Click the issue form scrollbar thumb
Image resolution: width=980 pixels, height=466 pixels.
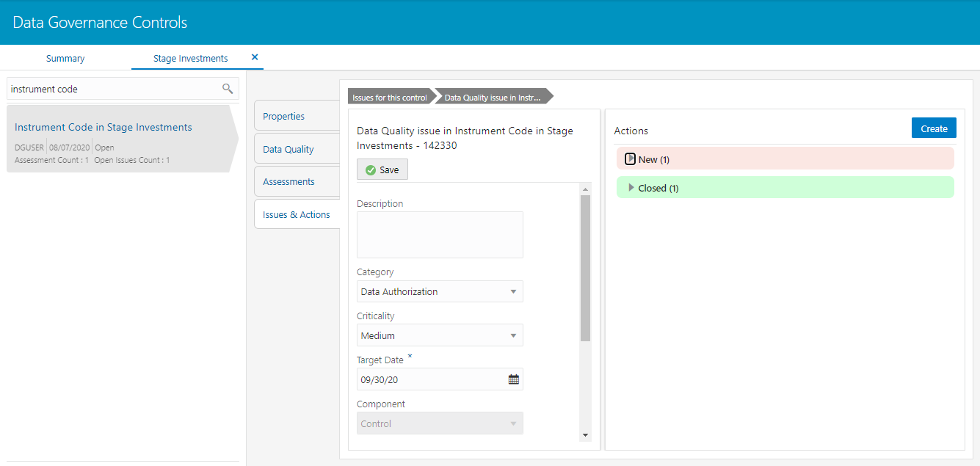point(585,269)
